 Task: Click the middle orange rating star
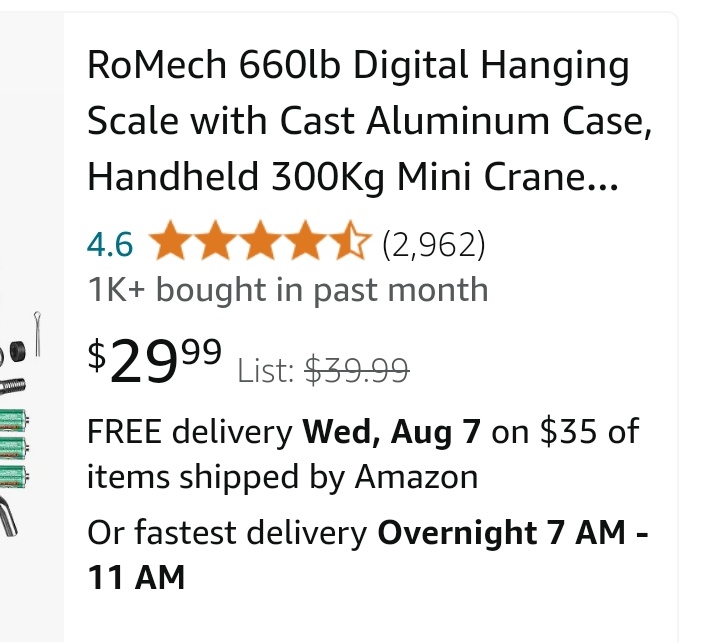(x=261, y=243)
